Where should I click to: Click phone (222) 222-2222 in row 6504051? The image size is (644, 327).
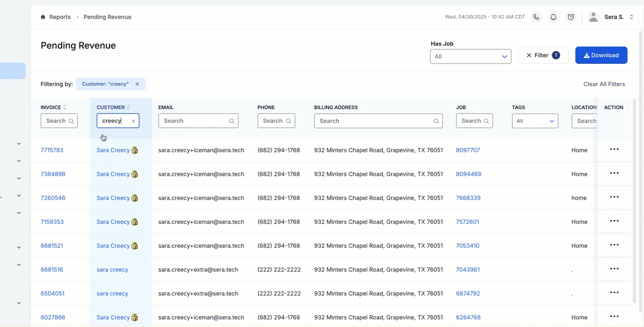click(x=279, y=293)
